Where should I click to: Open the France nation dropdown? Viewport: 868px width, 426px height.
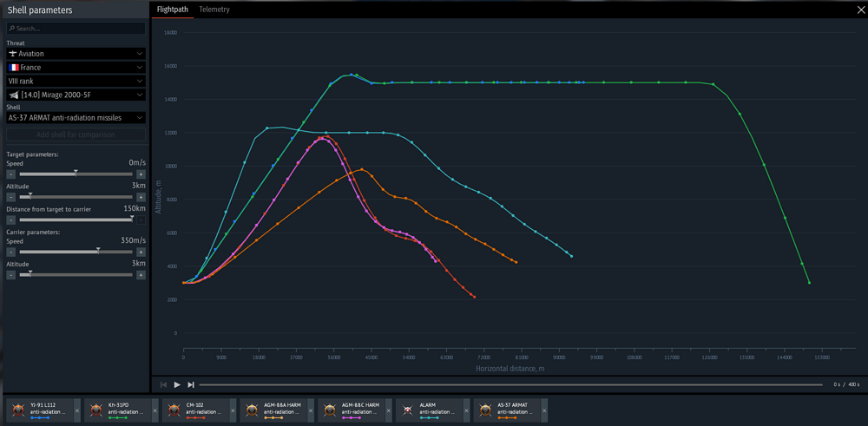[x=76, y=67]
